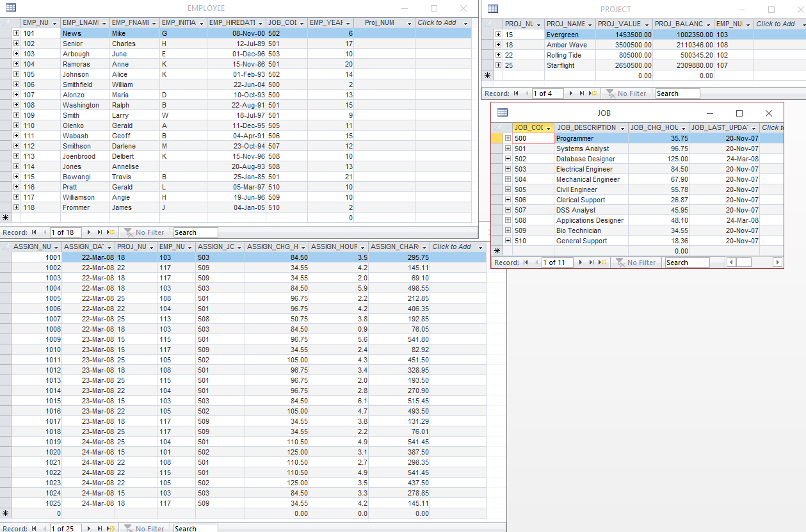Open ASSIGN_HOURS column dropdown in assignment table
The width and height of the screenshot is (806, 532).
click(362, 247)
